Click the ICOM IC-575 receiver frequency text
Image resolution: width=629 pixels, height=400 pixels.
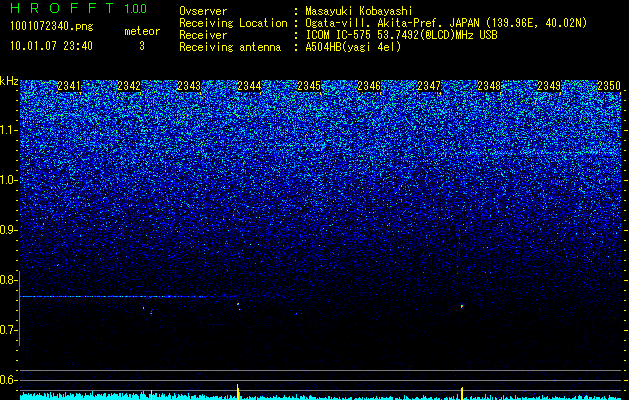coord(401,35)
